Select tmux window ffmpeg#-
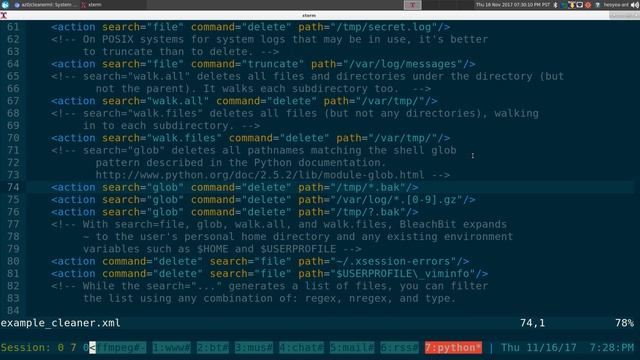This screenshot has height=360, width=640. pyautogui.click(x=121, y=347)
